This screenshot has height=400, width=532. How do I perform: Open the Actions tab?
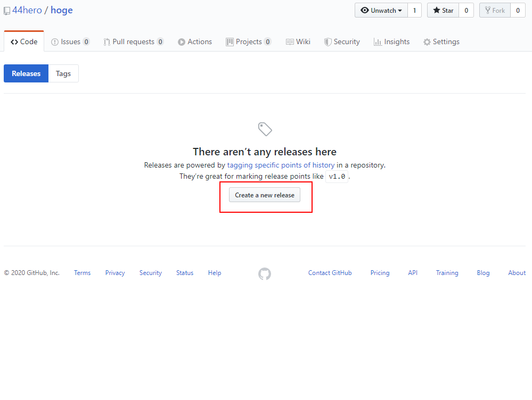click(x=195, y=41)
